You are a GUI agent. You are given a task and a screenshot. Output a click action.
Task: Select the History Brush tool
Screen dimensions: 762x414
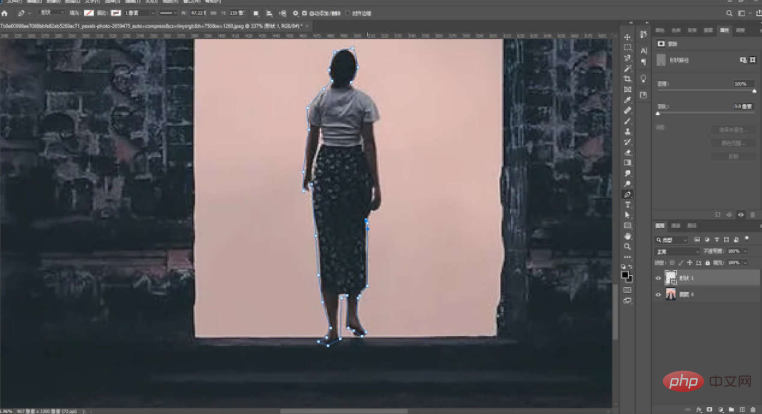pos(627,142)
